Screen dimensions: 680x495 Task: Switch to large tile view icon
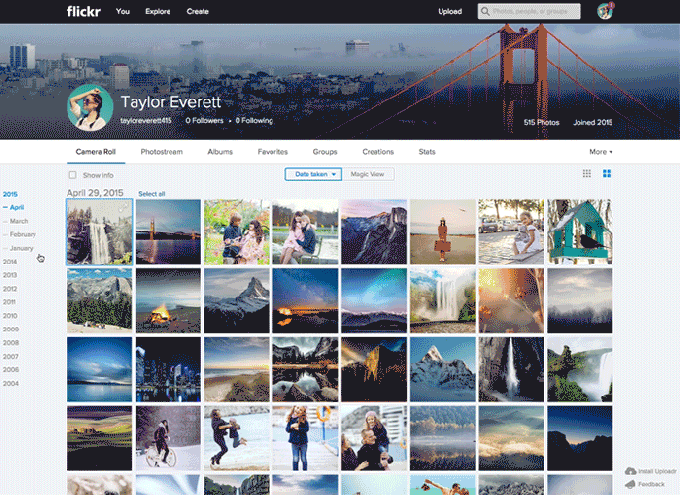(x=607, y=174)
